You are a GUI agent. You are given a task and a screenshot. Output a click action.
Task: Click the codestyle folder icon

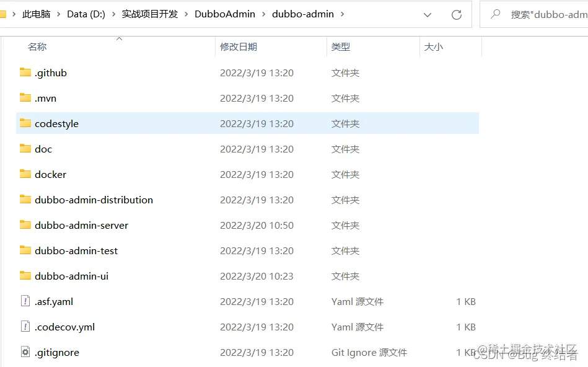pos(25,123)
